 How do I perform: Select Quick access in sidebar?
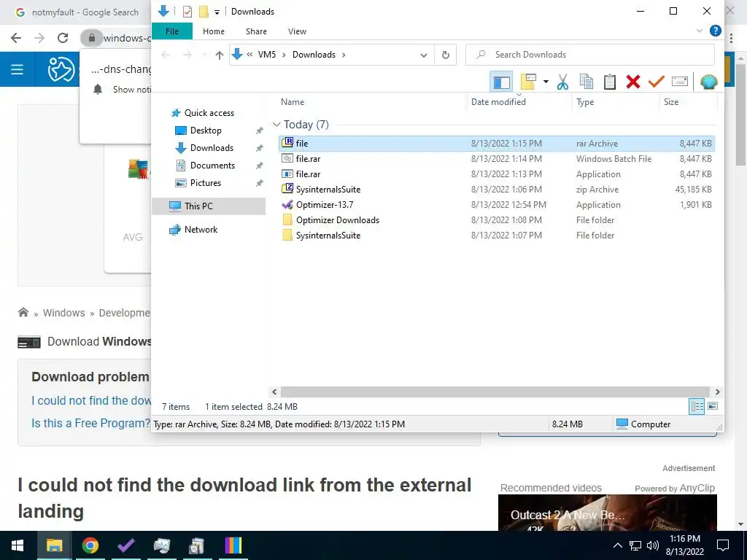click(209, 113)
